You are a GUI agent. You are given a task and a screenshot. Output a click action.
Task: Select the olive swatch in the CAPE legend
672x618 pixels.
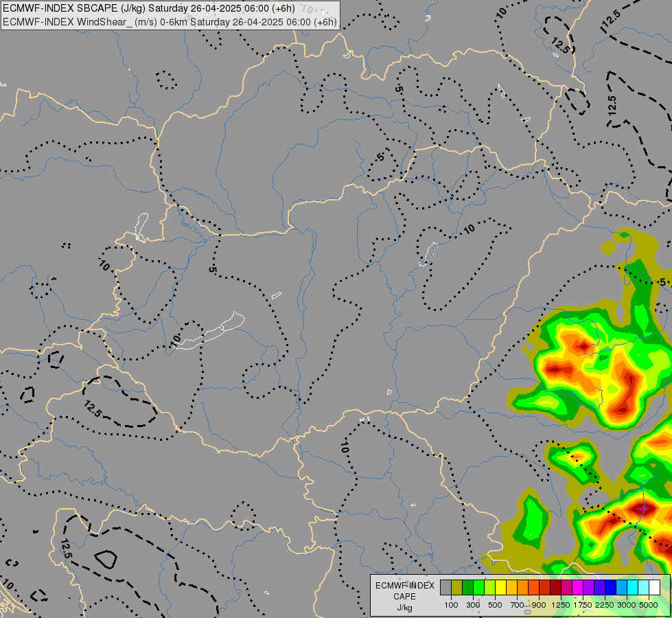(457, 587)
